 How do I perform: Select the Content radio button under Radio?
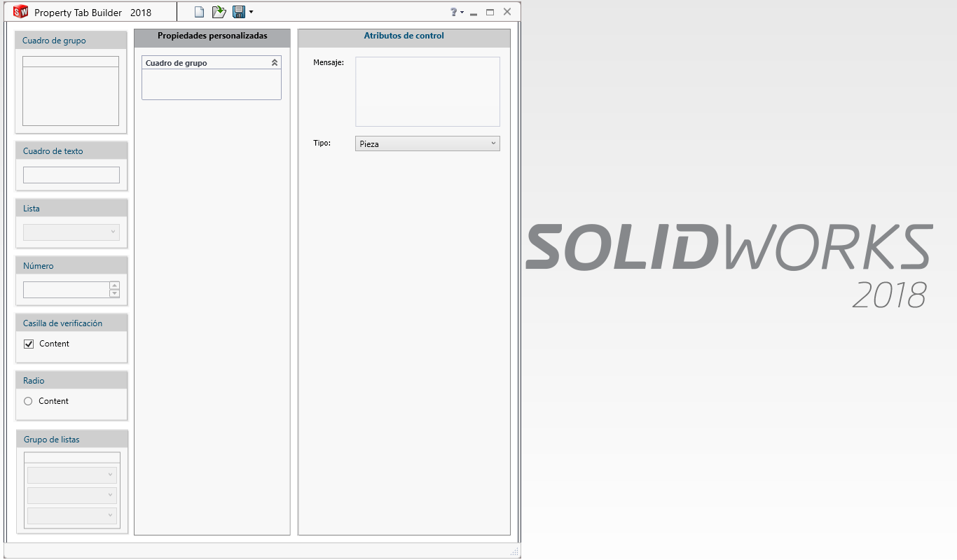pyautogui.click(x=28, y=401)
